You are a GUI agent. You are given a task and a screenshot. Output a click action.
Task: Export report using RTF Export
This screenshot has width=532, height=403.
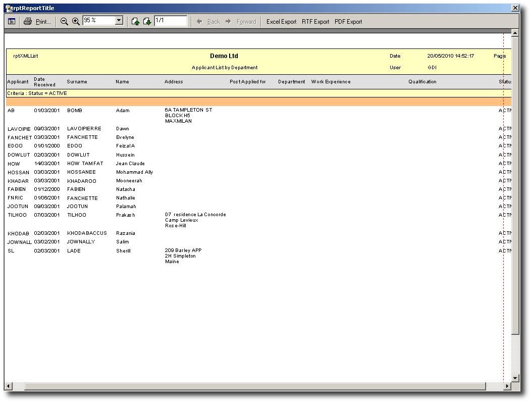315,22
